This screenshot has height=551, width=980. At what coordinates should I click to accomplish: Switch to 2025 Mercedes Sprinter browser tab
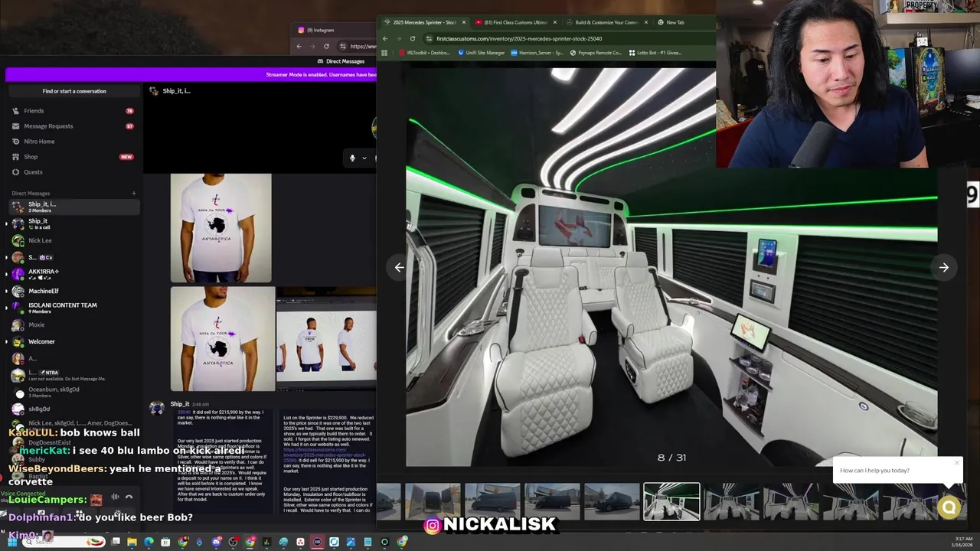(425, 22)
